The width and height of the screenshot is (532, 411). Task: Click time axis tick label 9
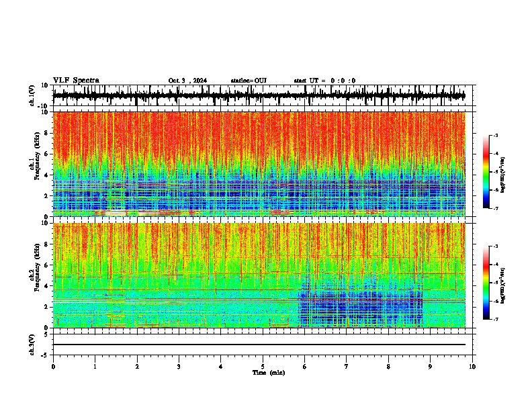pos(430,367)
